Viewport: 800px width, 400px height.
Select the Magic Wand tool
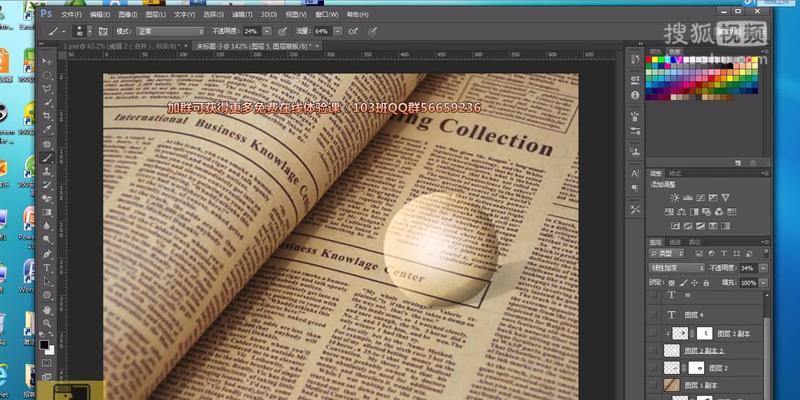(47, 102)
